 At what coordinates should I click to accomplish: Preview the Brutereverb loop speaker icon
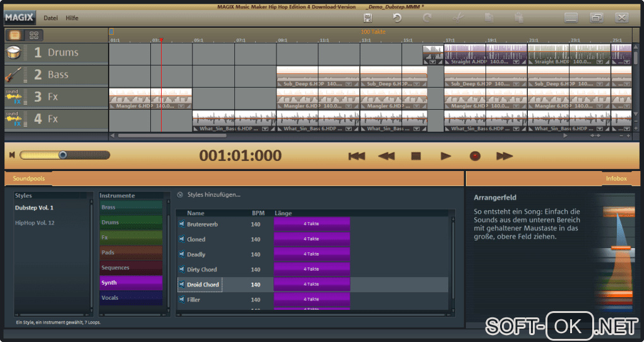[x=182, y=224]
